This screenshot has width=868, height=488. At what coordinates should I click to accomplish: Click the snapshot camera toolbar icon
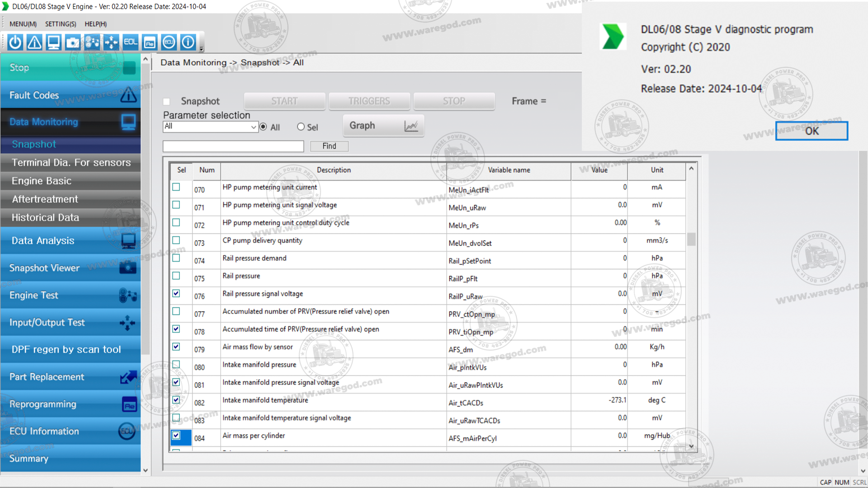[x=72, y=42]
